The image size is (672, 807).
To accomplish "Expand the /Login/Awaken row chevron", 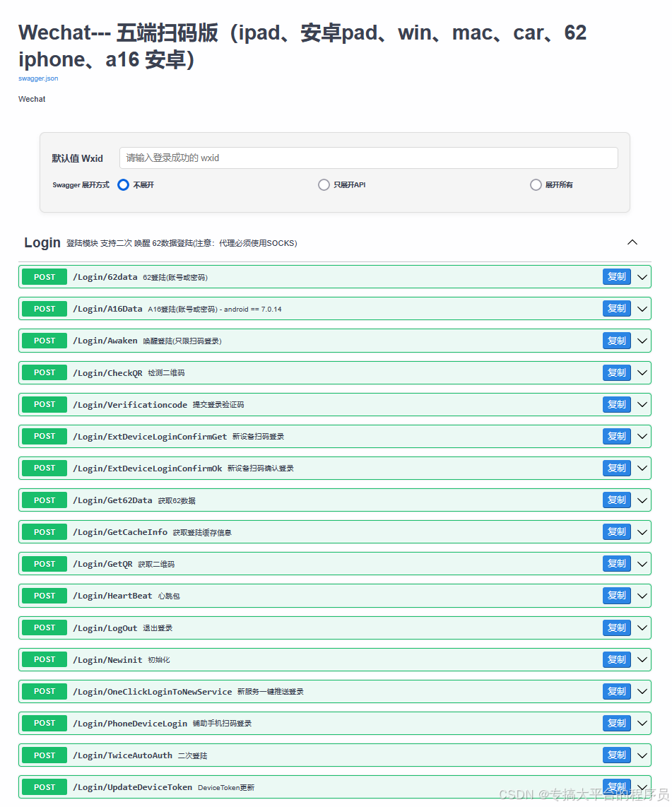I will click(642, 341).
